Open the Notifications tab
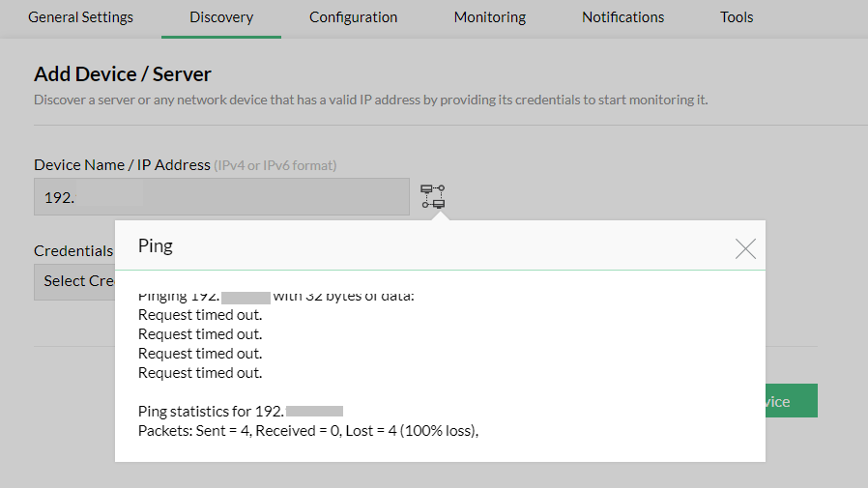This screenshot has width=868, height=488. [x=622, y=17]
